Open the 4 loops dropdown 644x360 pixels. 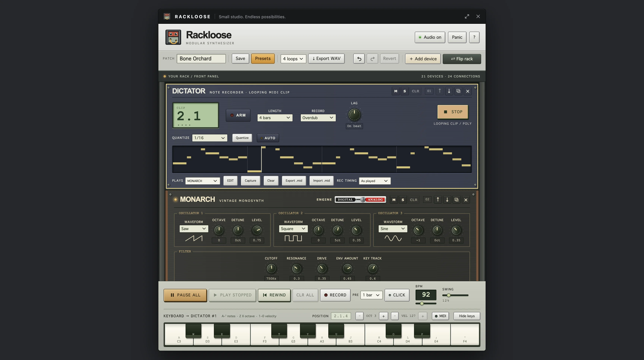[x=293, y=59]
